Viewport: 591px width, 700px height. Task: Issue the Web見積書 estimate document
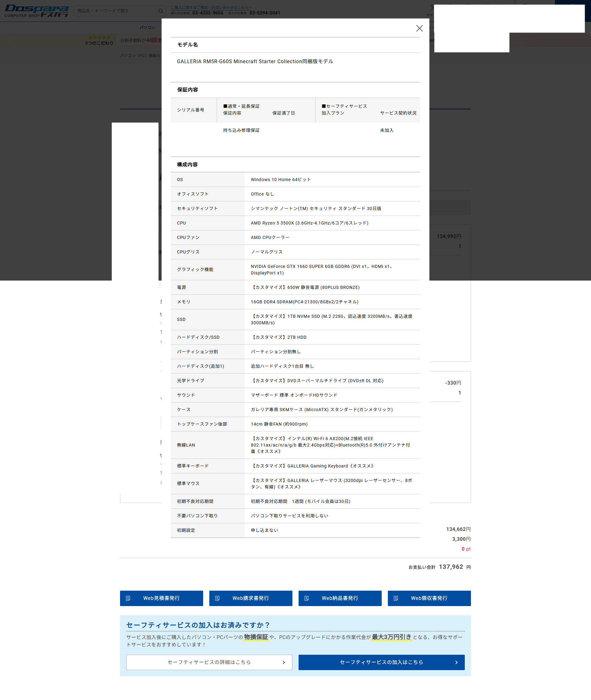(x=162, y=598)
